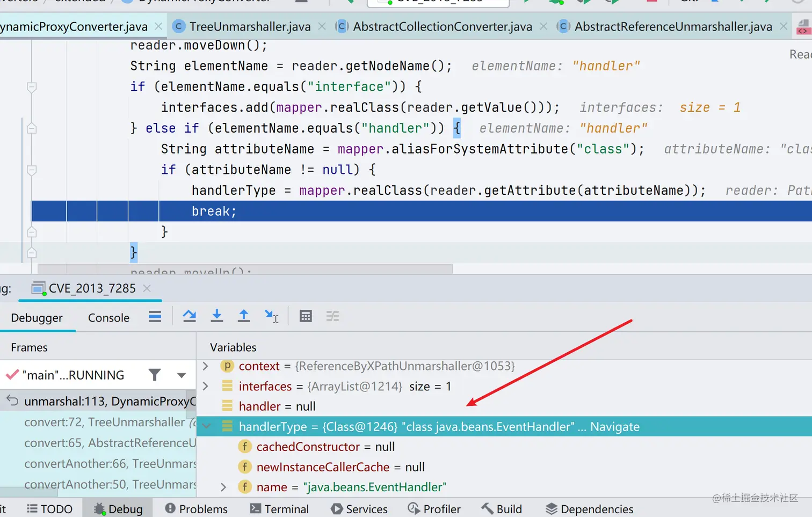Viewport: 812px width, 517px height.
Task: Select frame convertAnother:50, TreeUnmarshaller
Action: (98, 484)
